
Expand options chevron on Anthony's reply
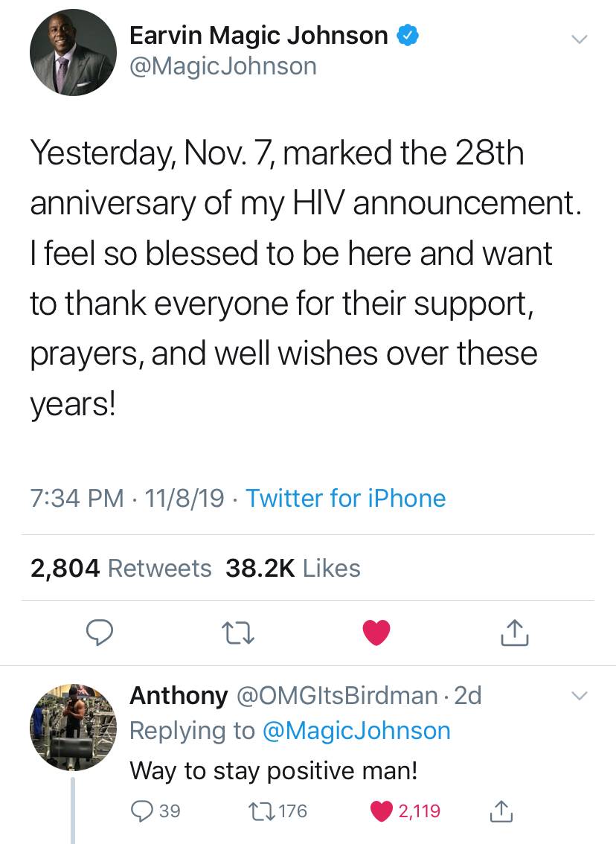tap(580, 697)
